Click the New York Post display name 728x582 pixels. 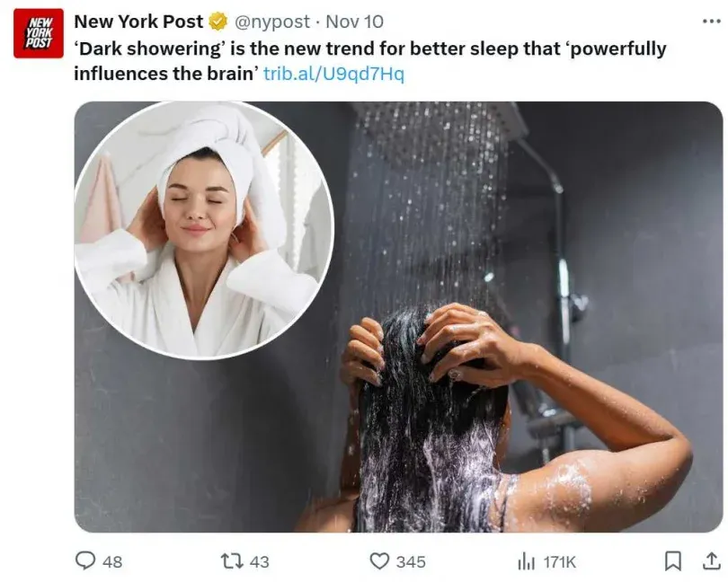pyautogui.click(x=138, y=22)
